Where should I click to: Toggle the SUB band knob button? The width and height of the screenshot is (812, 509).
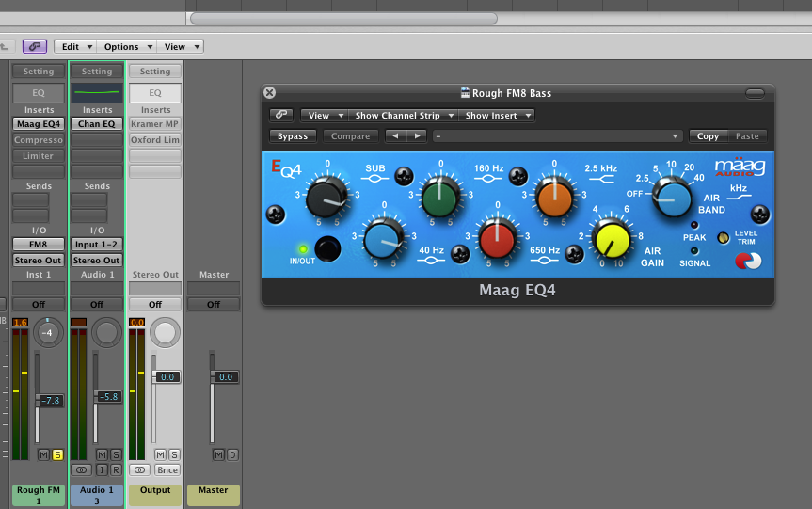point(404,177)
